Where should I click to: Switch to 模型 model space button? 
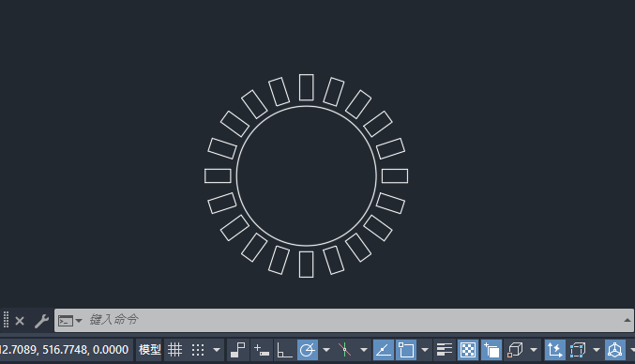coord(149,350)
